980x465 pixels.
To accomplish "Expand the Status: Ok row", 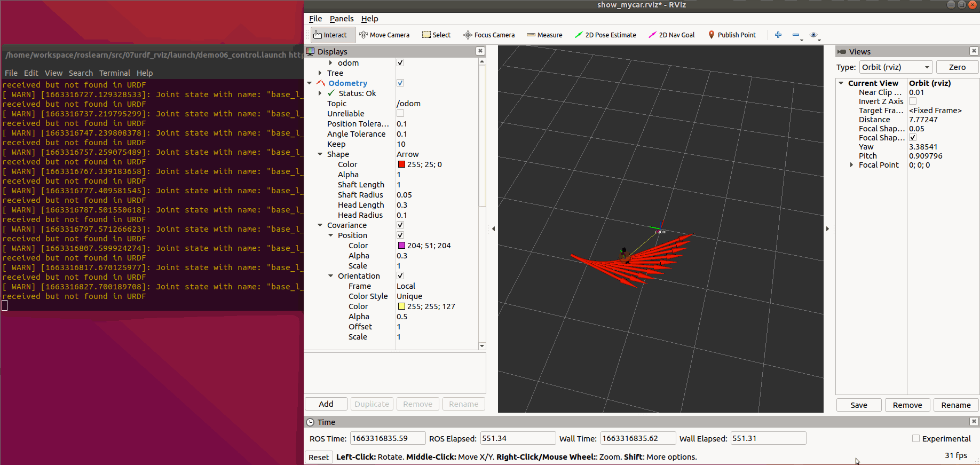I will pyautogui.click(x=320, y=93).
